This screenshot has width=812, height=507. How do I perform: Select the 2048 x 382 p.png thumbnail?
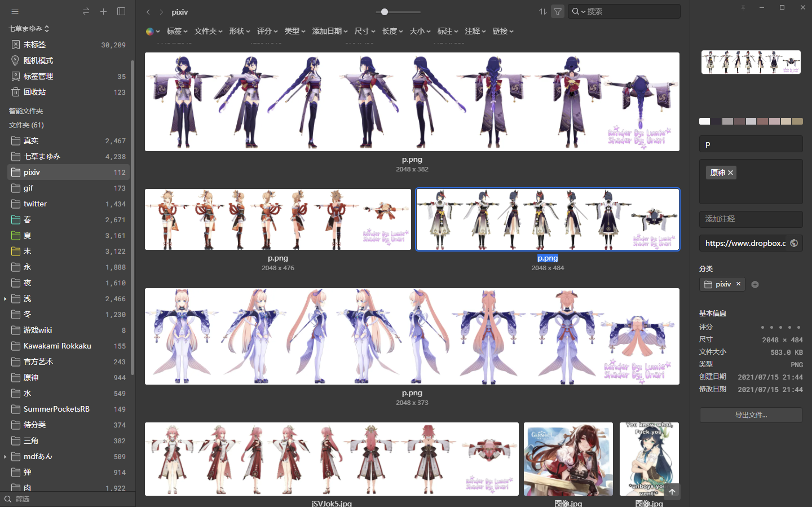point(412,102)
